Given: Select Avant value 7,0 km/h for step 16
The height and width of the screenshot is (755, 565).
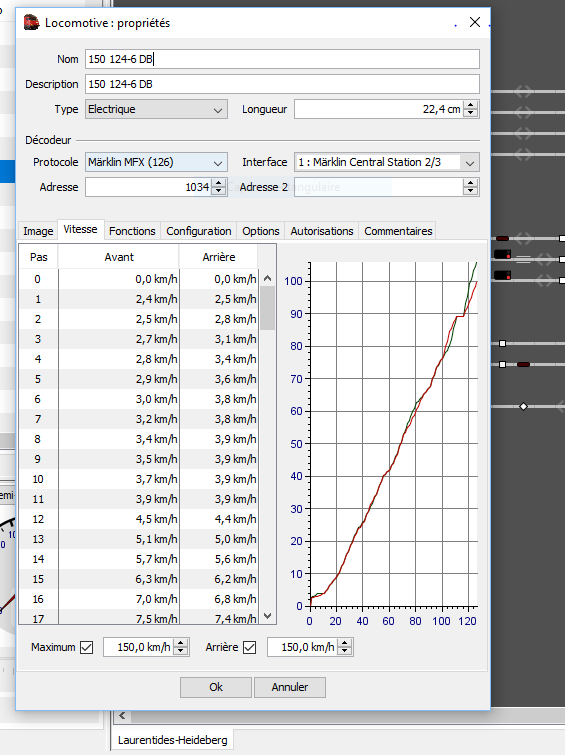Looking at the screenshot, I should 119,599.
